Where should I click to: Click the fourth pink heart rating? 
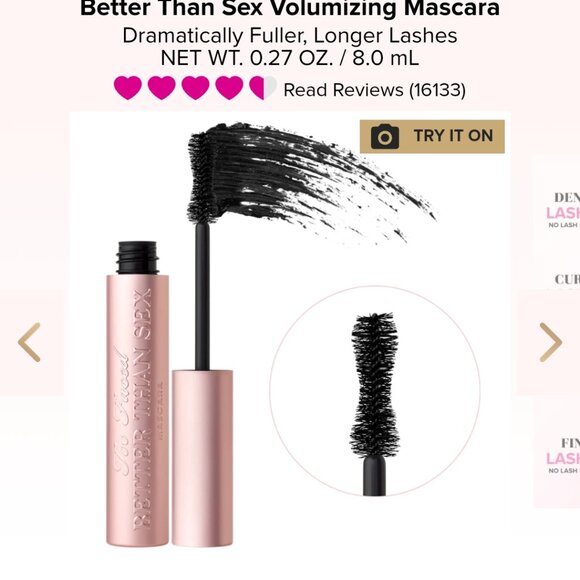click(x=229, y=88)
